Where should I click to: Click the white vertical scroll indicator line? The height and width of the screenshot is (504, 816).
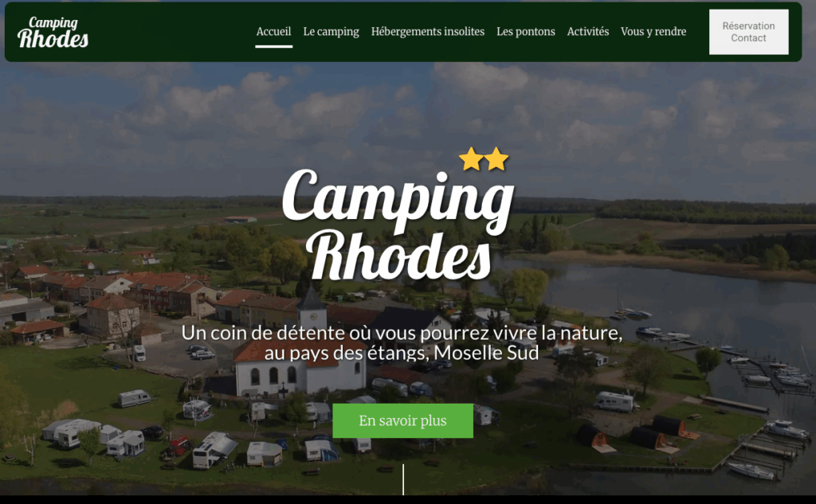click(403, 479)
